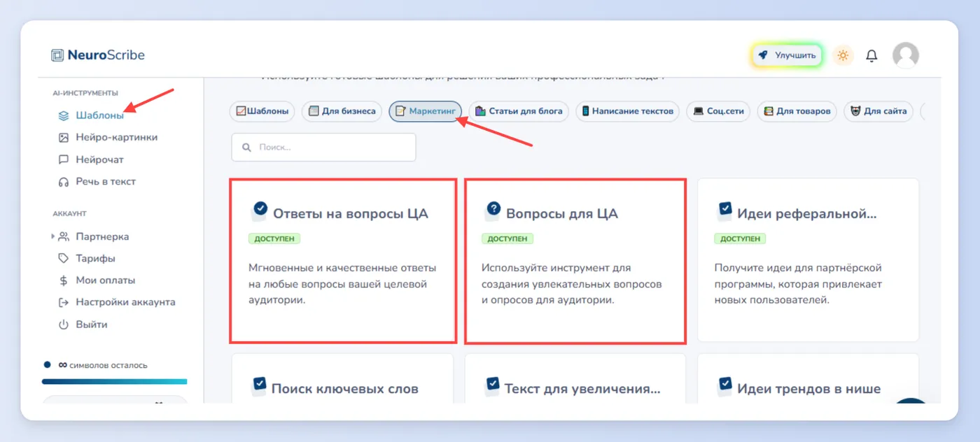This screenshot has width=980, height=442.
Task: Click the символов осталось label
Action: 108,365
